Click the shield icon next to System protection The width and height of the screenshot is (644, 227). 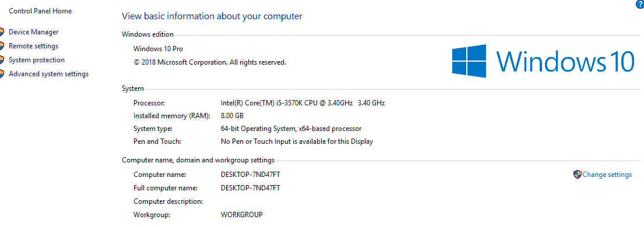pos(2,60)
